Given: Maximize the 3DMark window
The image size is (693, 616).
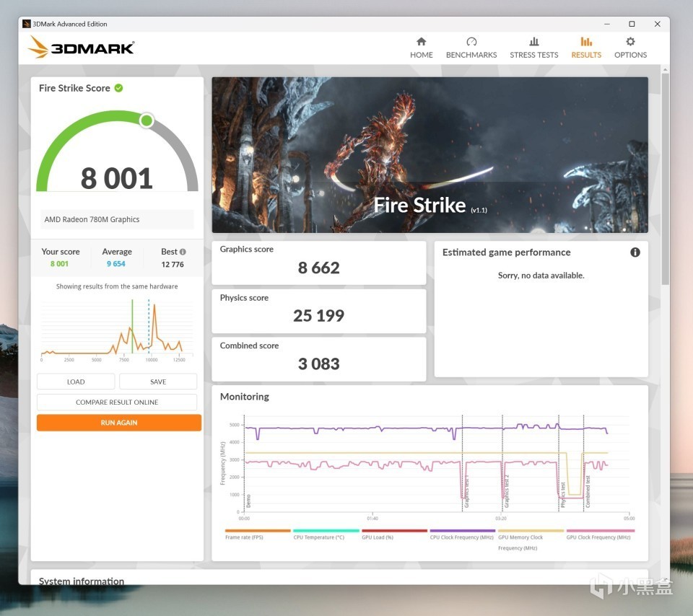Looking at the screenshot, I should coord(632,24).
